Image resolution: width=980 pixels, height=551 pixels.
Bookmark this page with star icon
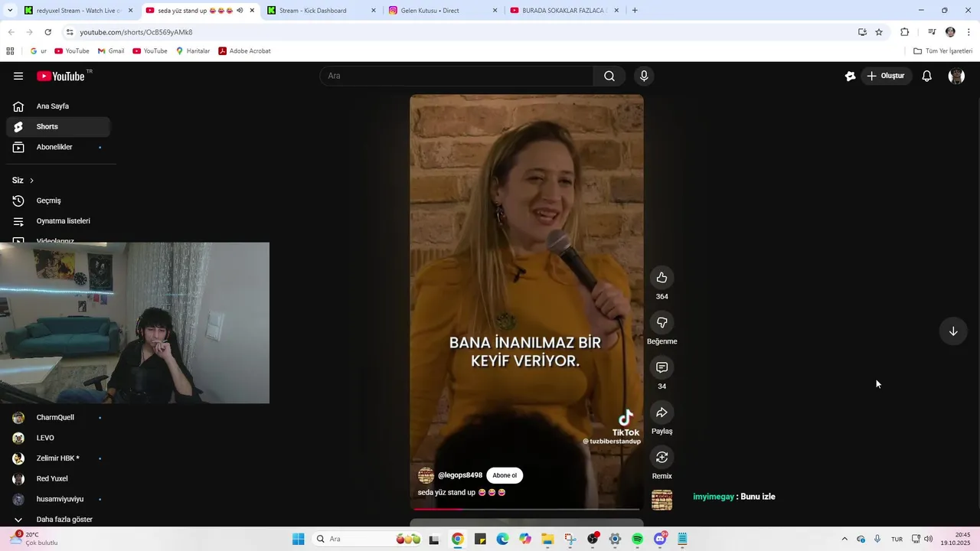point(879,32)
